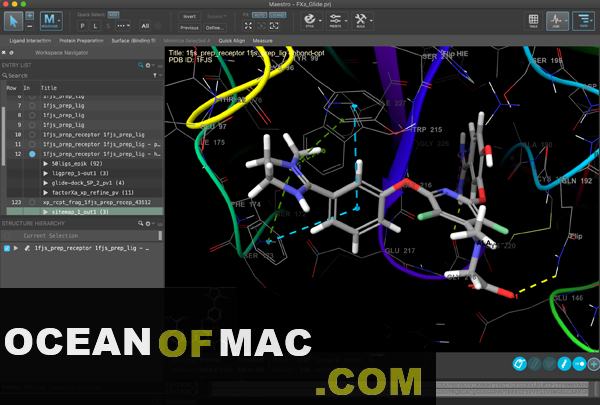Quick select Protein with P button

(x=82, y=26)
